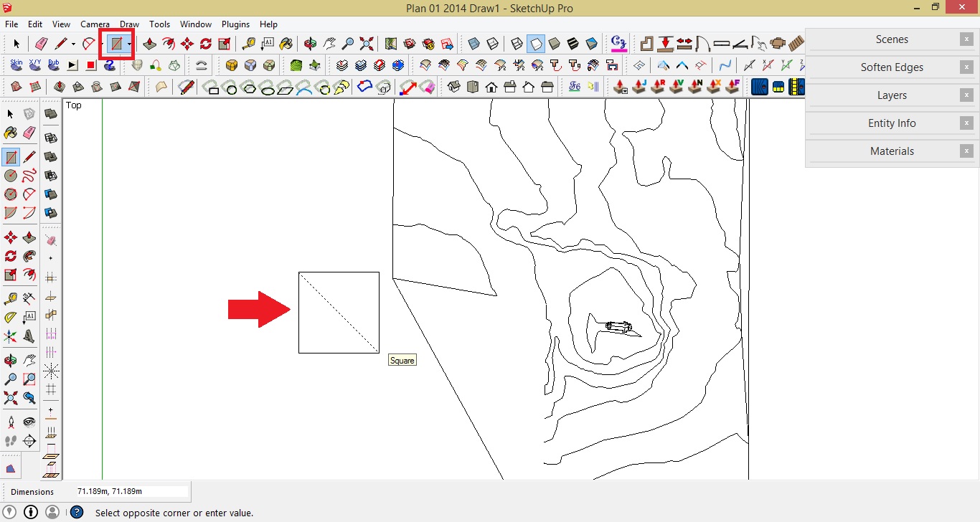Open the Entity Info panel
This screenshot has width=980, height=522.
(x=892, y=123)
